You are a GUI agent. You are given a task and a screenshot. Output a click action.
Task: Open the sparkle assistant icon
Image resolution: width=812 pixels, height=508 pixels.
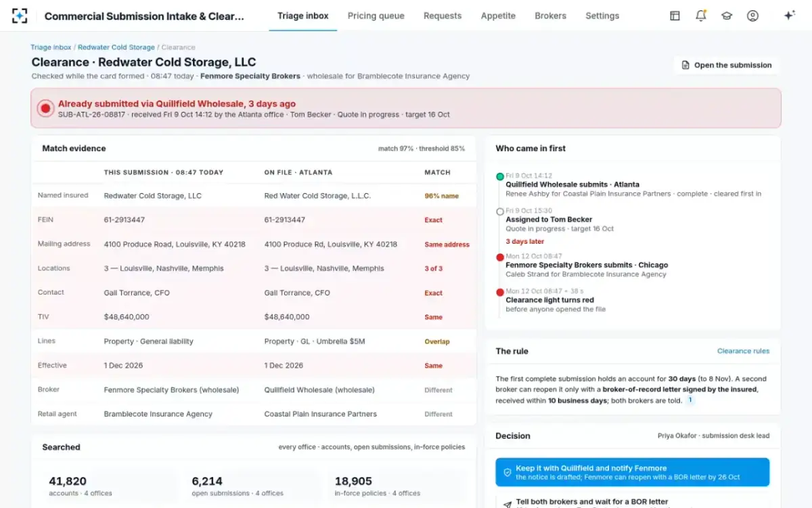789,16
